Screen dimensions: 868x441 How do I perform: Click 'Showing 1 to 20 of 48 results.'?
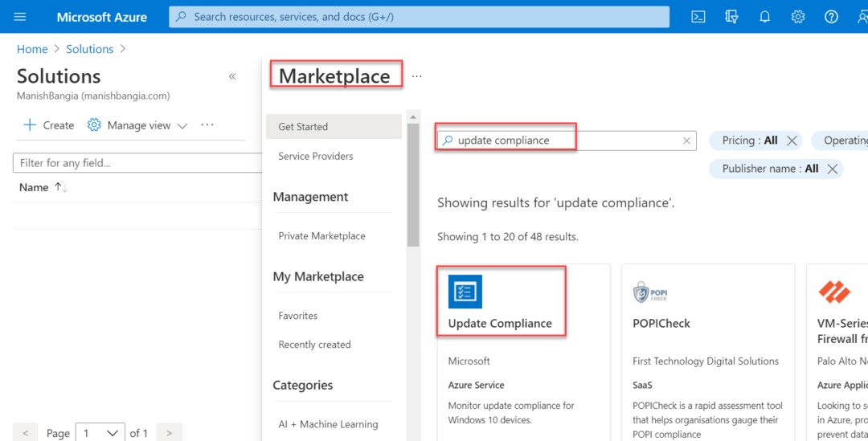coord(508,237)
